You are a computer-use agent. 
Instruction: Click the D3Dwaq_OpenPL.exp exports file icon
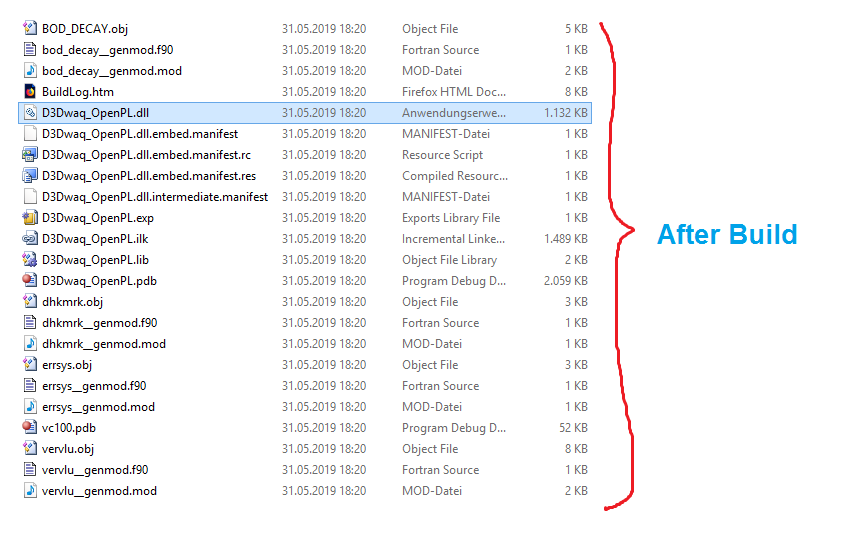point(30,218)
